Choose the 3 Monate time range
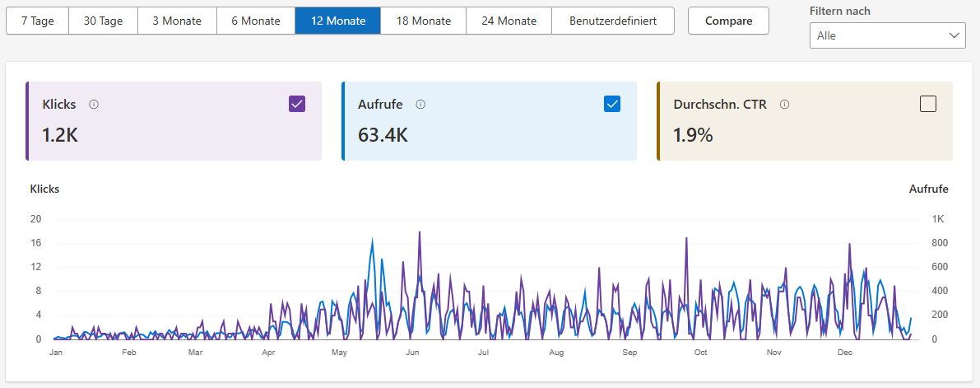The width and height of the screenshot is (980, 388). pos(177,21)
